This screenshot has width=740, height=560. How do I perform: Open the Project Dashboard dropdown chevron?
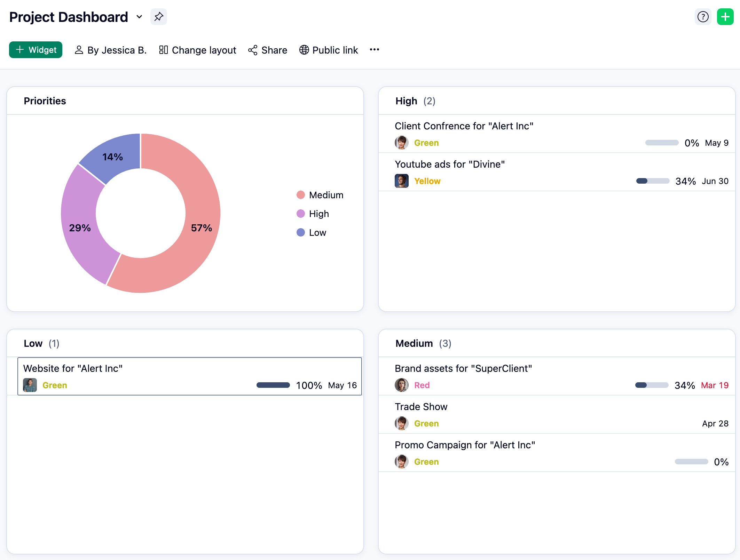click(x=139, y=17)
